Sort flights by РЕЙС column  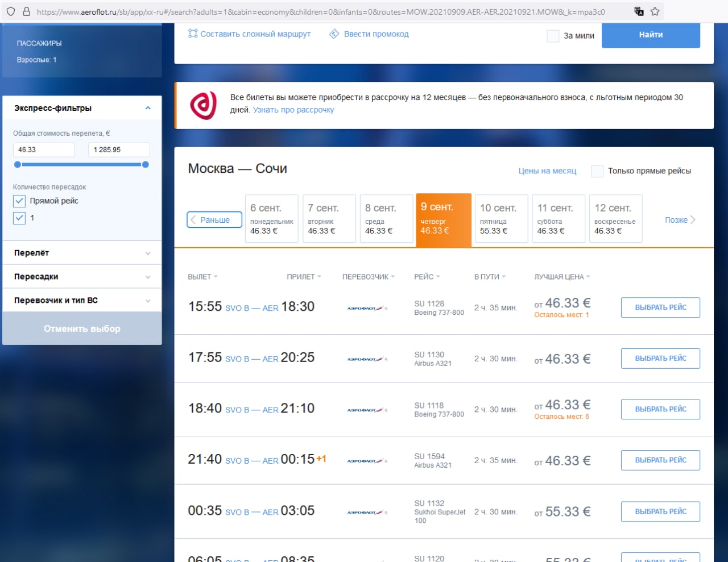(427, 277)
